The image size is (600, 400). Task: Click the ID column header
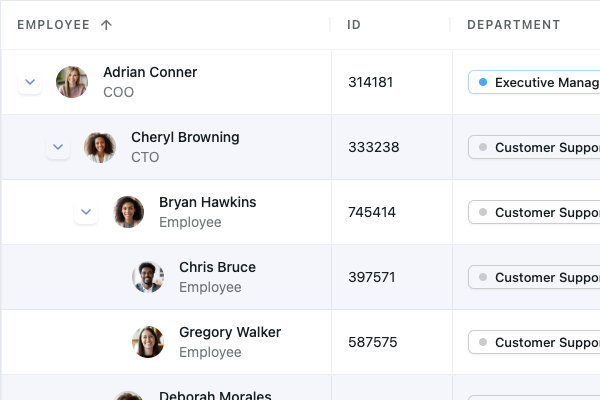(x=354, y=25)
